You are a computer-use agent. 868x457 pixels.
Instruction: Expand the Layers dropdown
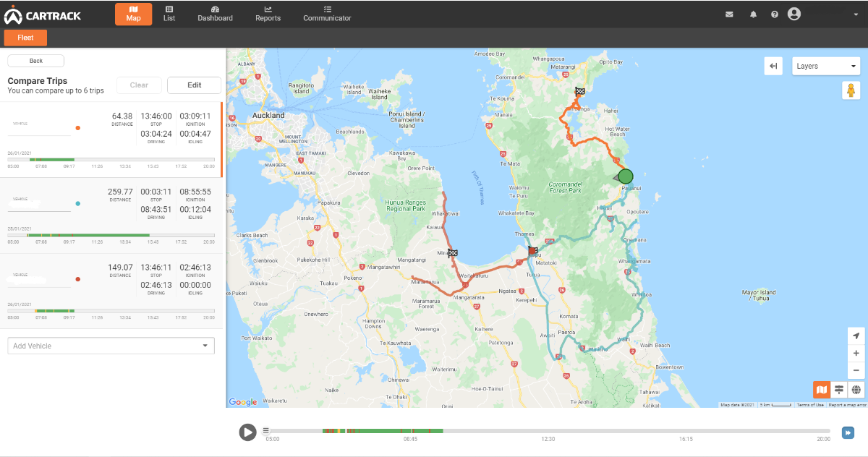coord(825,67)
